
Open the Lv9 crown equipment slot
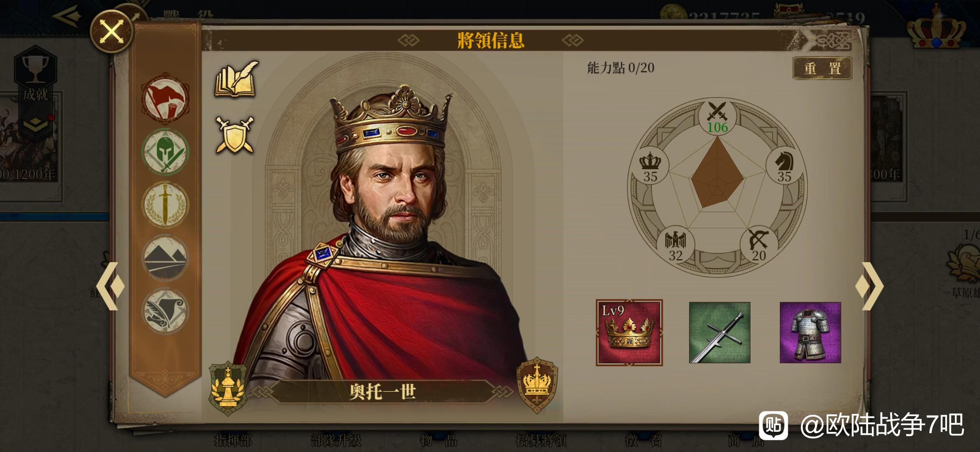629,332
